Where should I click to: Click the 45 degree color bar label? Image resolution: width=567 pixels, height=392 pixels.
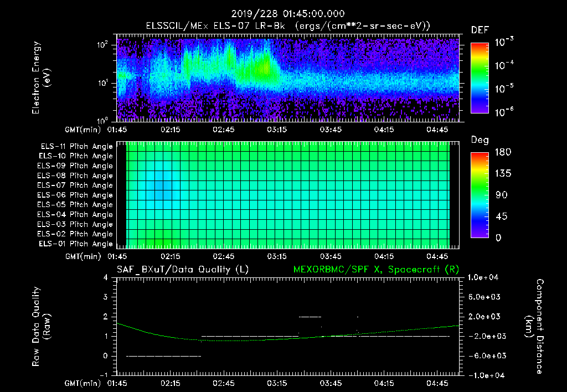pyautogui.click(x=502, y=216)
